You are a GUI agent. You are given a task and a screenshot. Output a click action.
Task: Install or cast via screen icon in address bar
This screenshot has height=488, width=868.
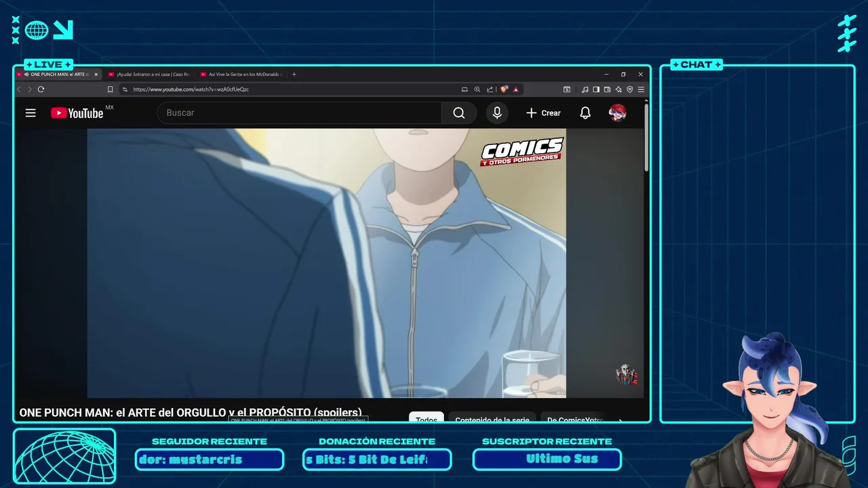click(465, 89)
